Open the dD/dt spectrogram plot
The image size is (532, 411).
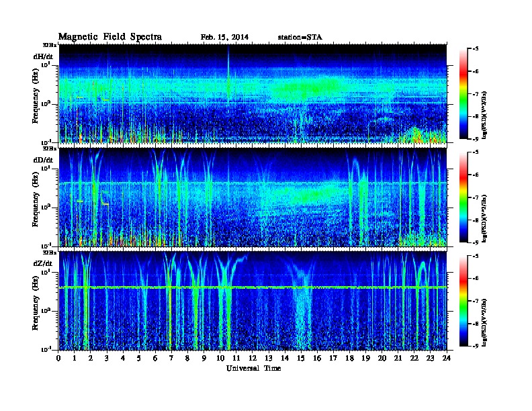pyautogui.click(x=253, y=197)
